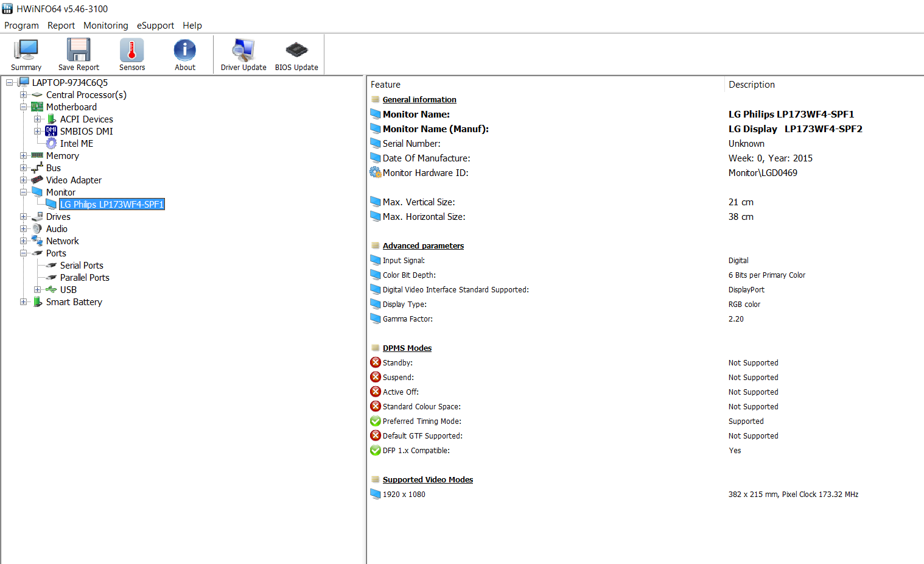Screen dimensions: 924x564
Task: Select the Drives label in the tree
Action: (58, 216)
